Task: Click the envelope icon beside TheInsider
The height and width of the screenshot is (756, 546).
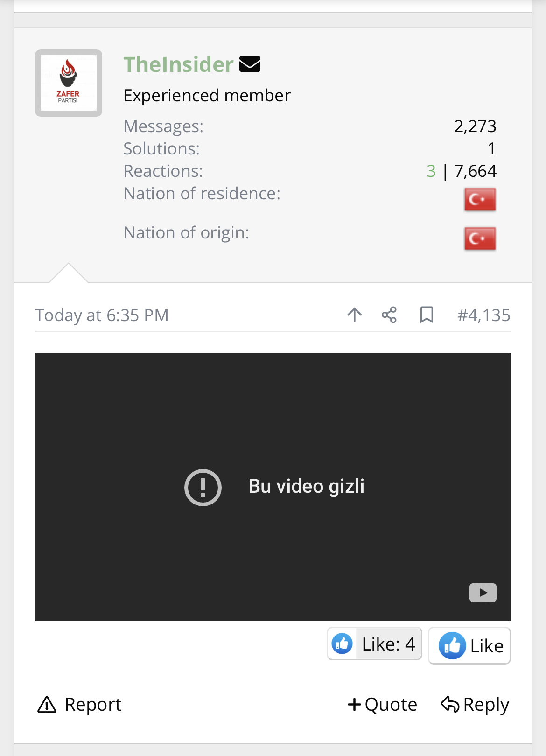Action: (250, 64)
